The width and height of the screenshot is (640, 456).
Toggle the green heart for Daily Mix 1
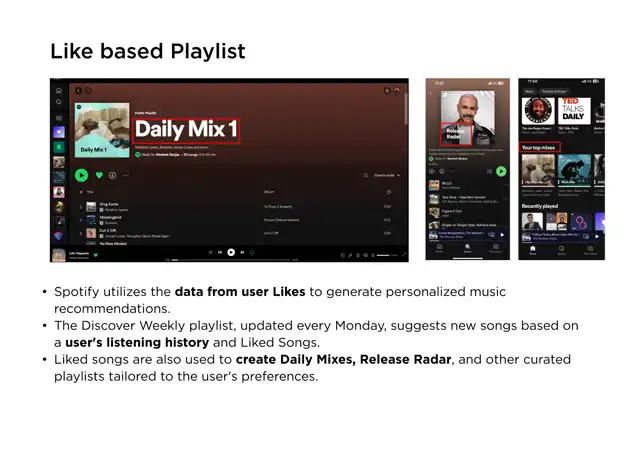[99, 175]
